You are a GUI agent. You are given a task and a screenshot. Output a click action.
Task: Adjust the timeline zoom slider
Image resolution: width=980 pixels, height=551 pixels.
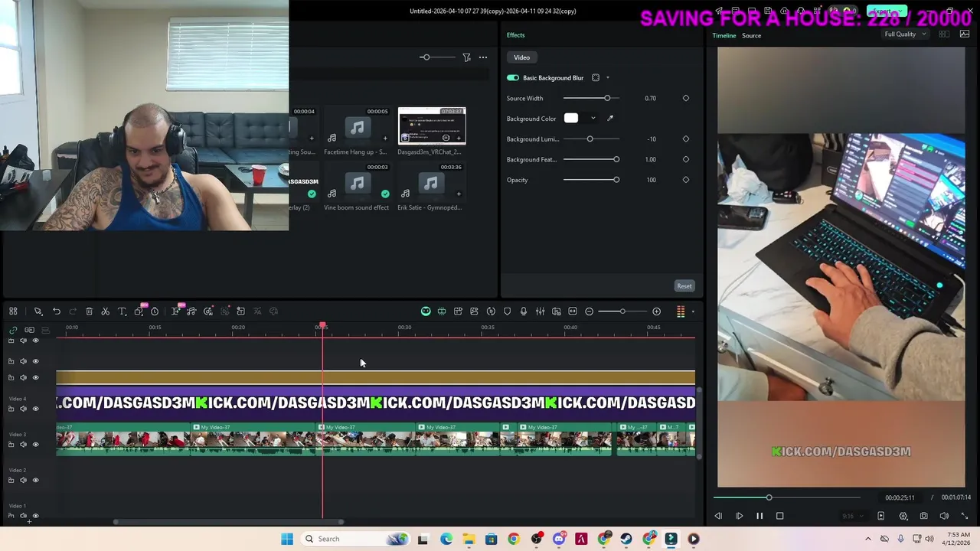point(622,311)
